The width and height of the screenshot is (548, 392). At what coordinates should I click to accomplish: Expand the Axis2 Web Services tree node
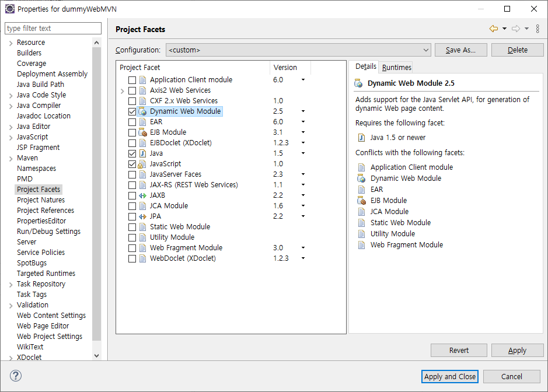tap(122, 91)
